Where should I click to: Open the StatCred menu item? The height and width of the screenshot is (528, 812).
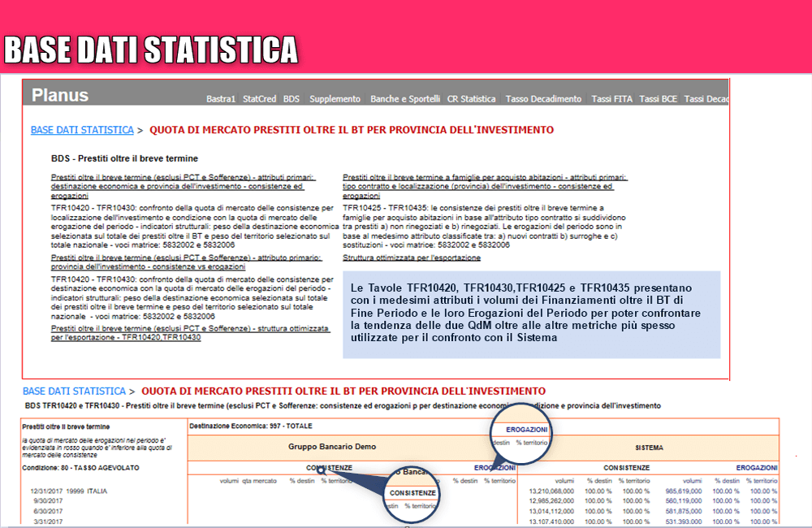(x=260, y=99)
